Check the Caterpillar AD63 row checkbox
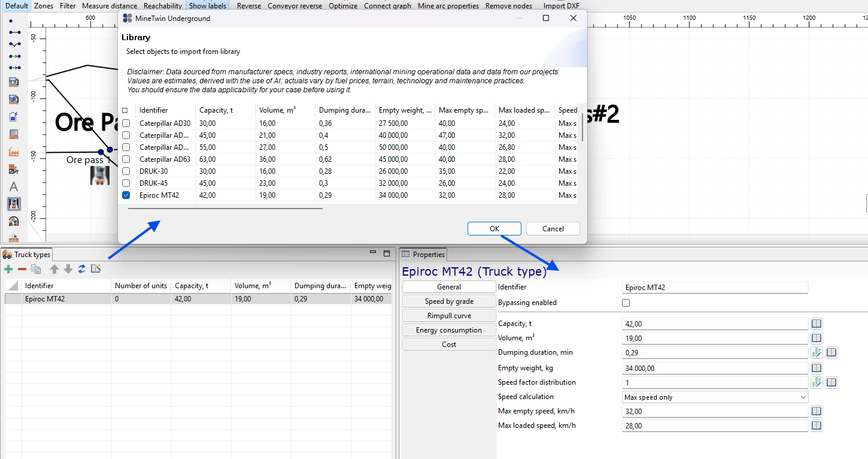The image size is (868, 459). (126, 159)
